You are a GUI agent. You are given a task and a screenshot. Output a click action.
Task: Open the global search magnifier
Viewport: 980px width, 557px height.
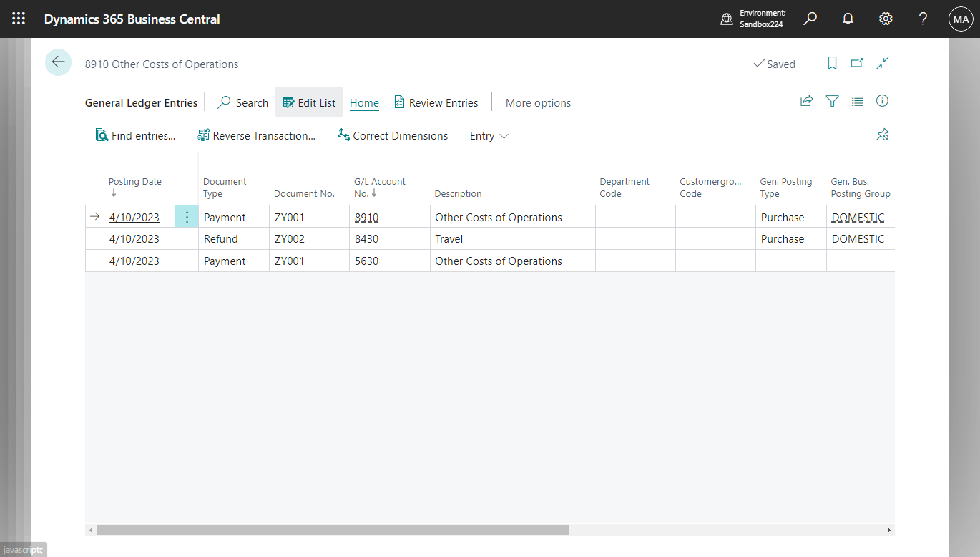point(810,19)
